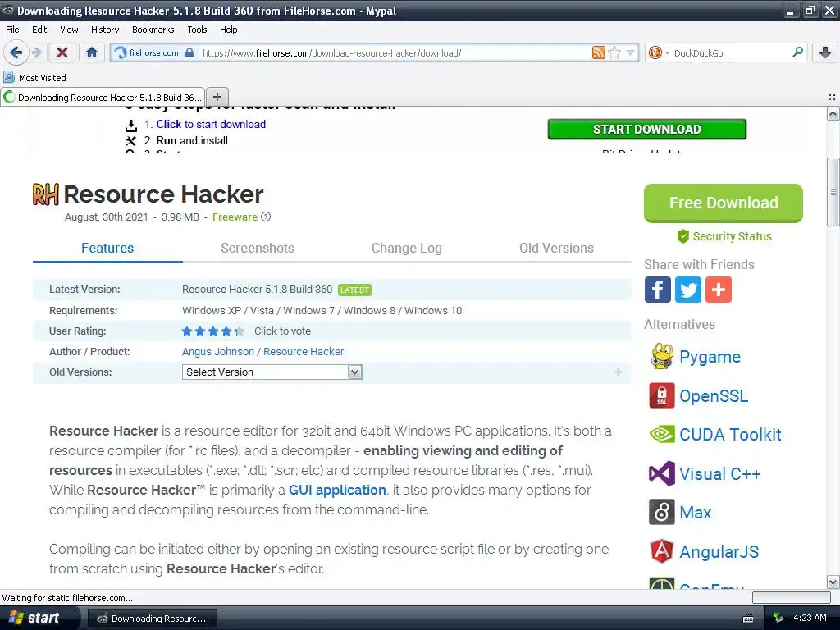Image resolution: width=840 pixels, height=630 pixels.
Task: Open the Angus Johnson author link
Action: coord(218,351)
